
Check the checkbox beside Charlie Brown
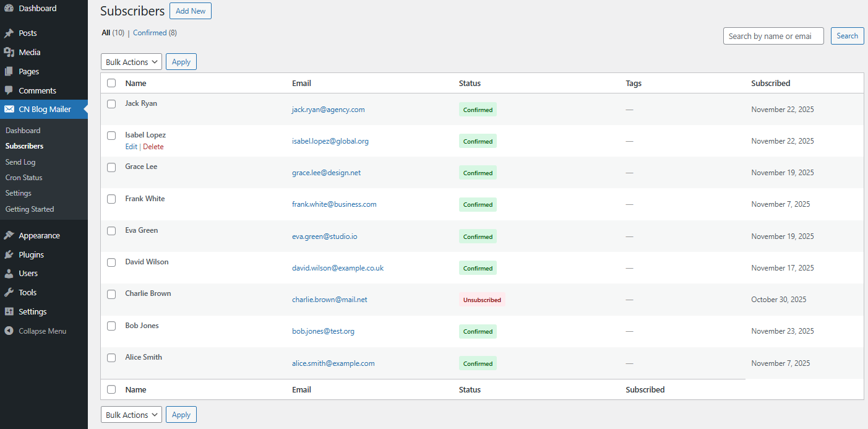pos(111,294)
